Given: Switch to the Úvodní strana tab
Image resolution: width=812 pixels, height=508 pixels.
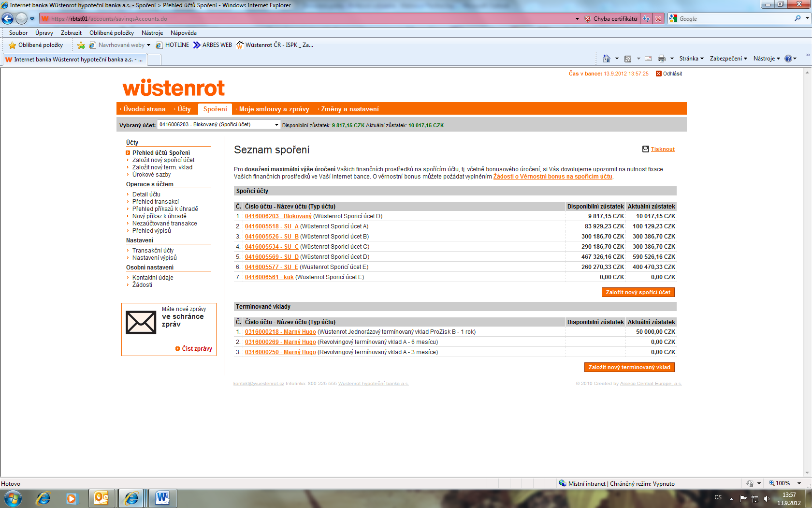Looking at the screenshot, I should (144, 109).
